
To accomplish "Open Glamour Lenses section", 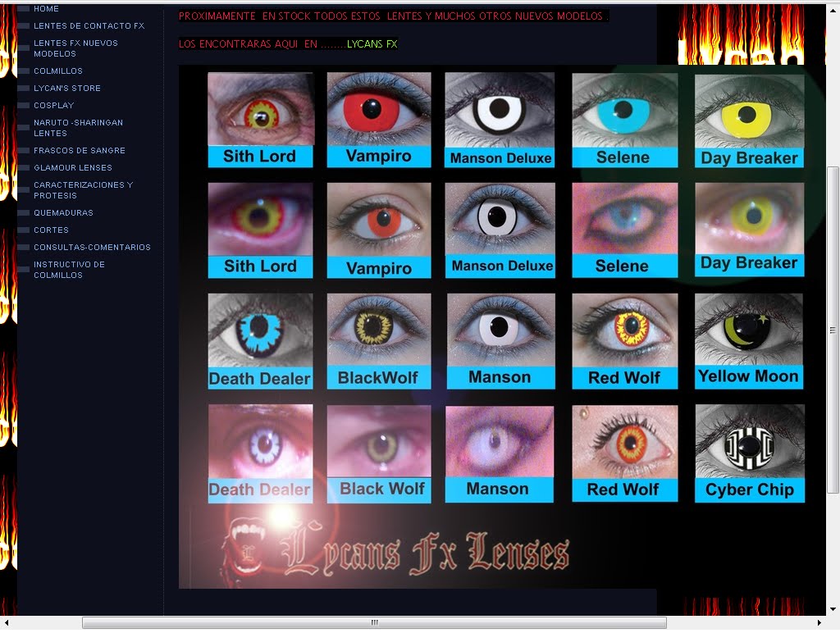I will (73, 167).
